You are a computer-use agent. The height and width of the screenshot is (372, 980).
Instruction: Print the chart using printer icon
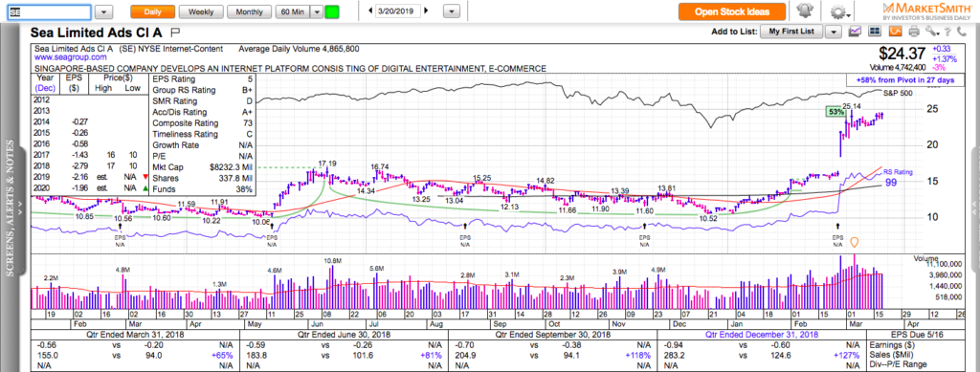pos(914,31)
